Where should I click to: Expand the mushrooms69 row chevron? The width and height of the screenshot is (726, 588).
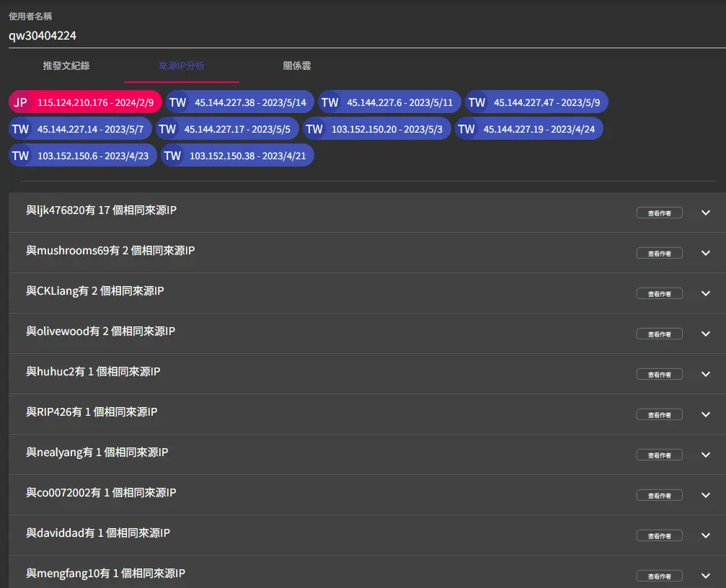(706, 253)
